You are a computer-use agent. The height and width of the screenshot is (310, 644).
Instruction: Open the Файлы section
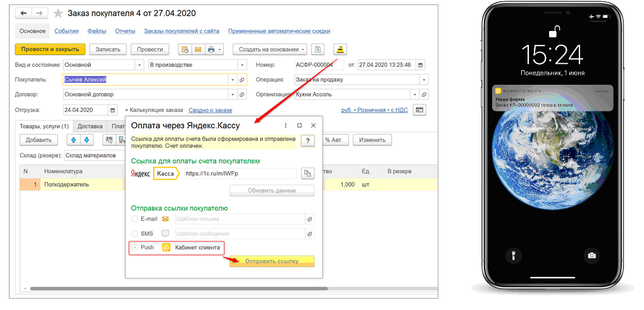(x=97, y=31)
